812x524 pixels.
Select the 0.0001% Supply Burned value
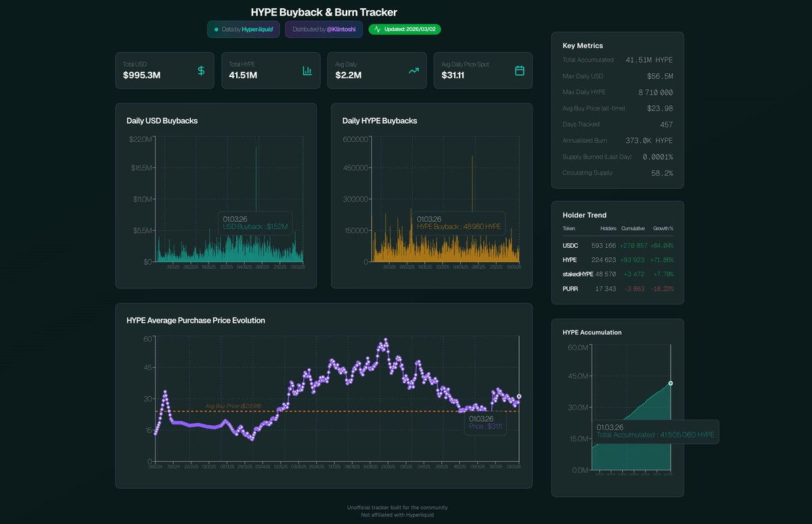tap(658, 156)
